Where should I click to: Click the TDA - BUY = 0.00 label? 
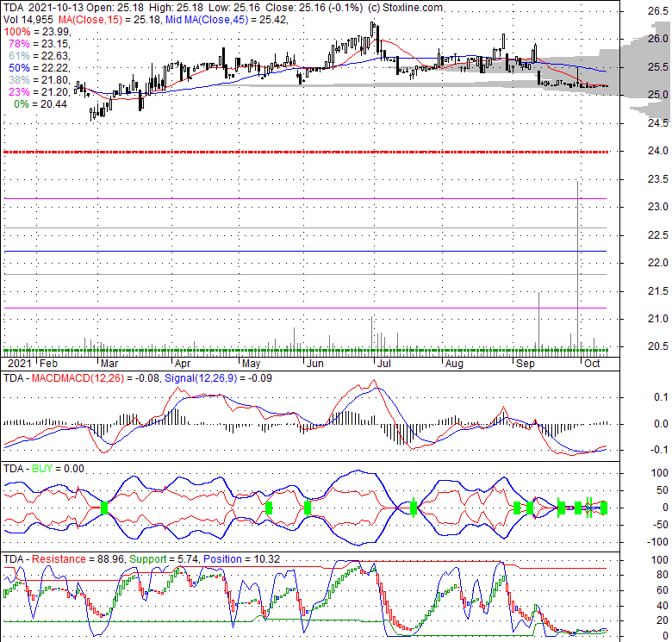[44, 469]
